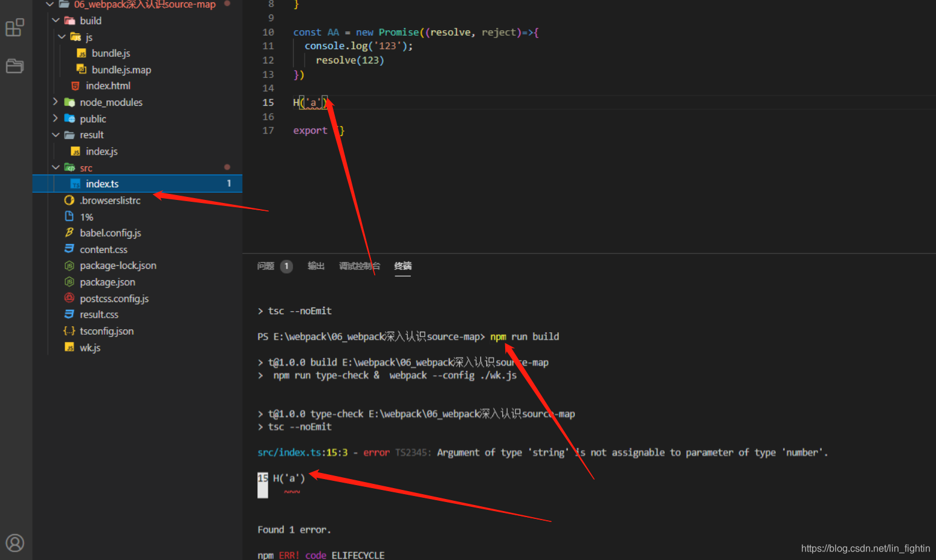Open result.css file
This screenshot has height=560, width=936.
(99, 314)
